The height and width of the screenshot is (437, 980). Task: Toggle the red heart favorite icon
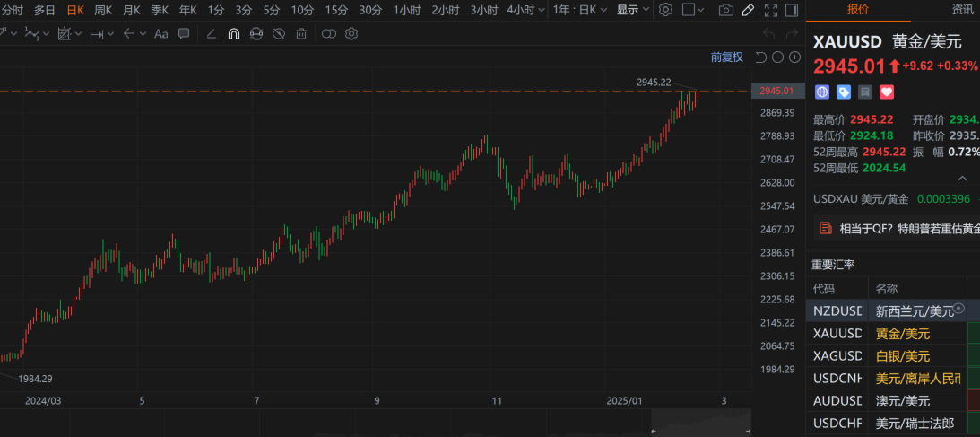pyautogui.click(x=887, y=92)
